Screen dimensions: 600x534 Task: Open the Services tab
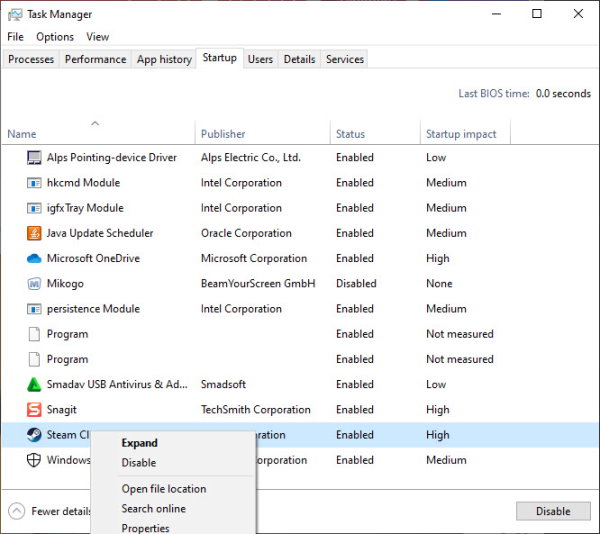tap(345, 59)
